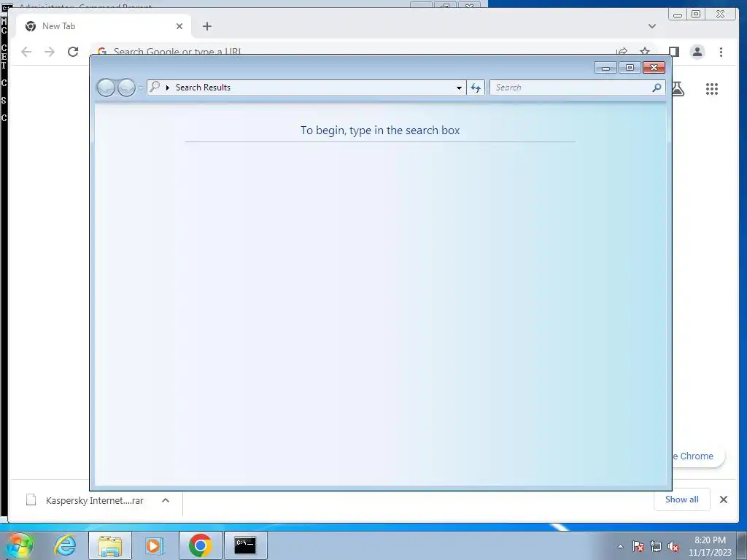Open Action Center flag icon
Image resolution: width=747 pixels, height=560 pixels.
pos(638,546)
